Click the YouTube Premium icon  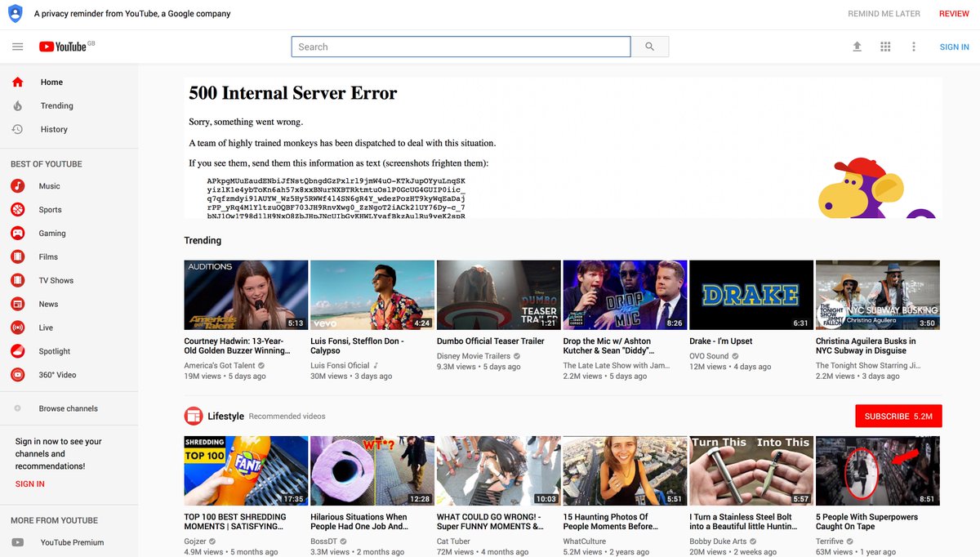pos(18,542)
